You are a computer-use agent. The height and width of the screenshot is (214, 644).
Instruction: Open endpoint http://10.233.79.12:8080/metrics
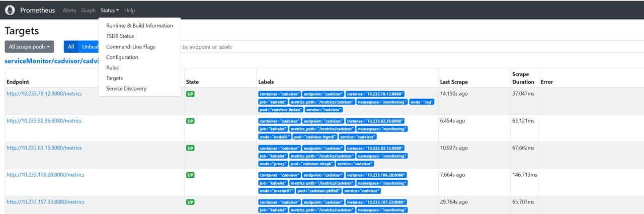[x=44, y=94]
